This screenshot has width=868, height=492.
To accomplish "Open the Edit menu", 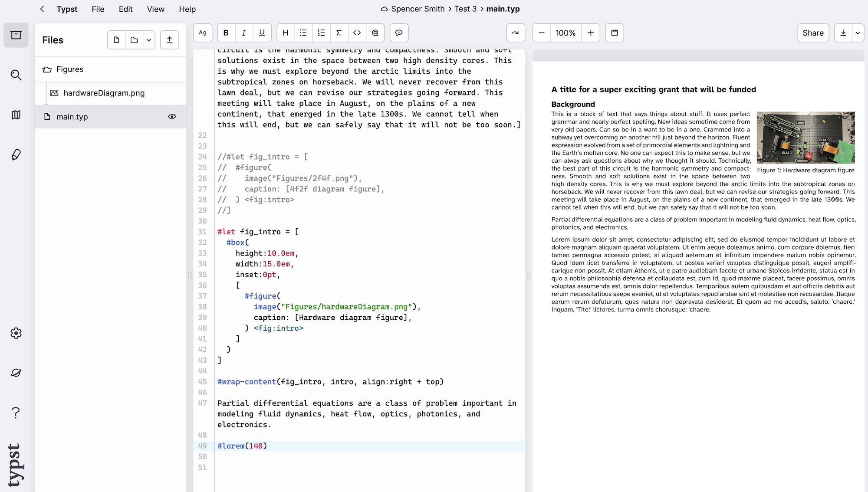I will 125,9.
